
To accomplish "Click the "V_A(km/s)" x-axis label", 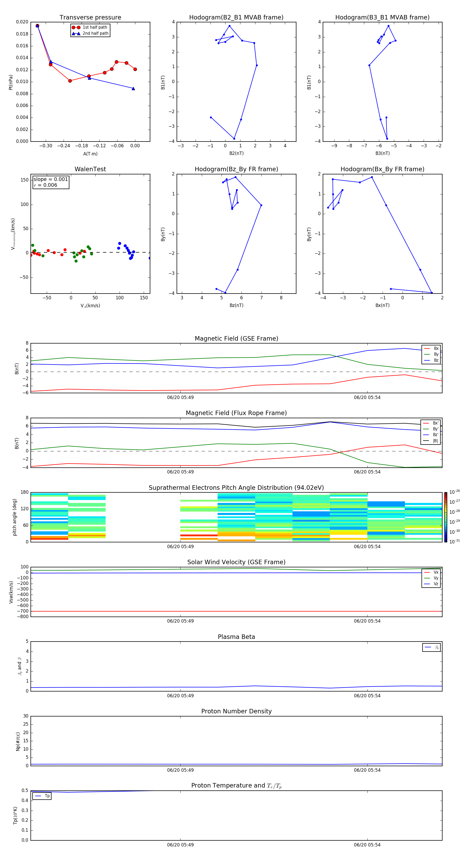I will (90, 306).
